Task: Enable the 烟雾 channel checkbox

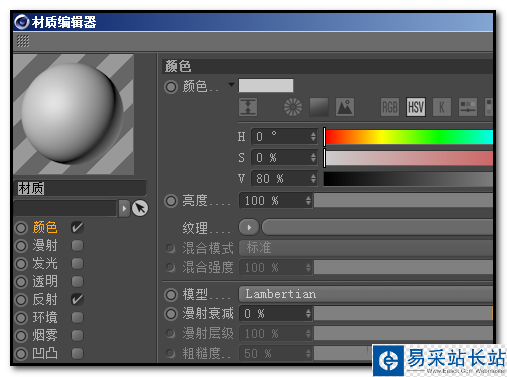Action: [x=77, y=335]
